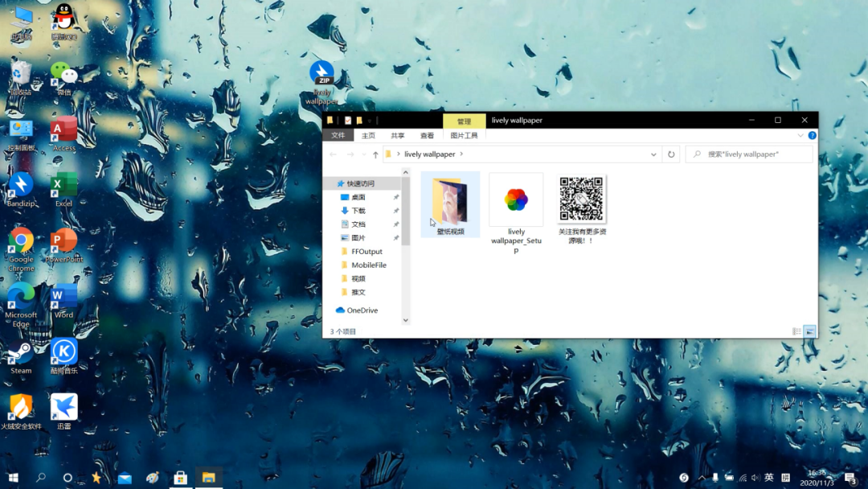Click the refresh button beside address bar
This screenshot has width=868, height=489.
pos(671,154)
